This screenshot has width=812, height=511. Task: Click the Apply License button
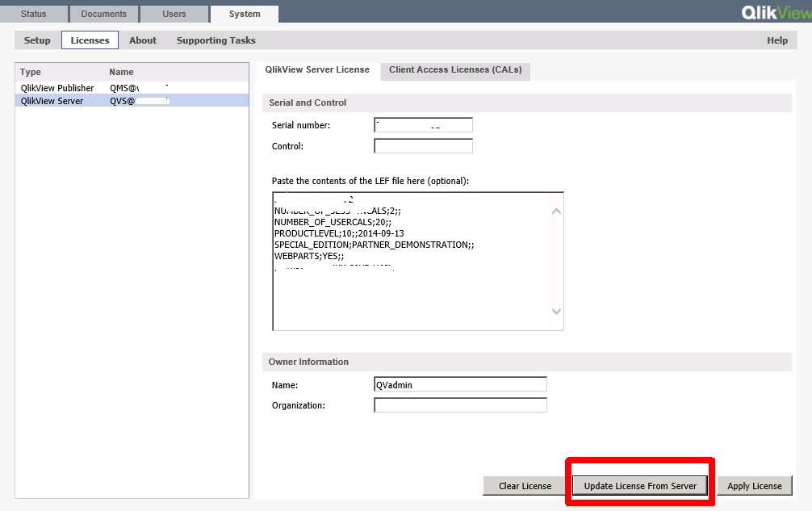point(754,486)
